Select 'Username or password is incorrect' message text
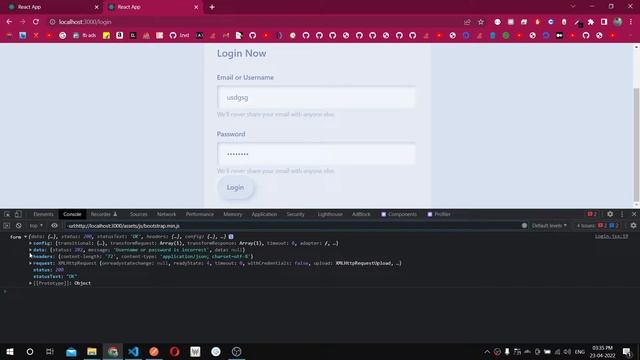 pos(162,250)
